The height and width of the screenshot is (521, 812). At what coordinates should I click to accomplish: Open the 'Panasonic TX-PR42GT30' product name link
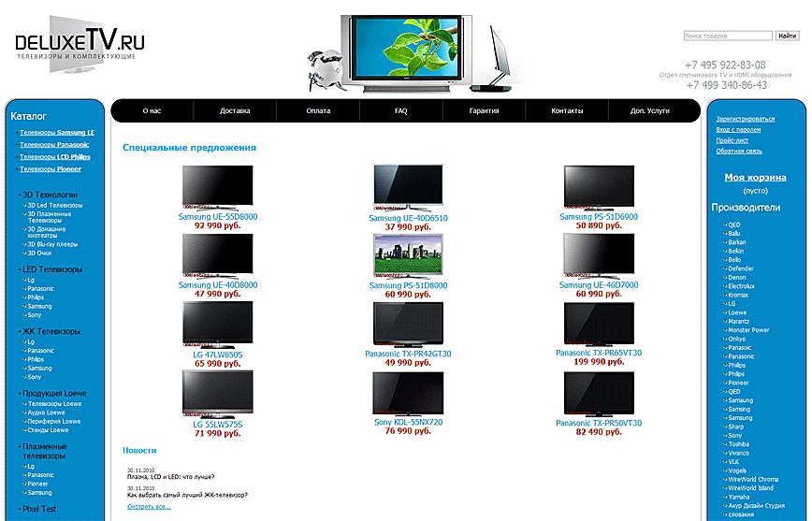tap(408, 355)
